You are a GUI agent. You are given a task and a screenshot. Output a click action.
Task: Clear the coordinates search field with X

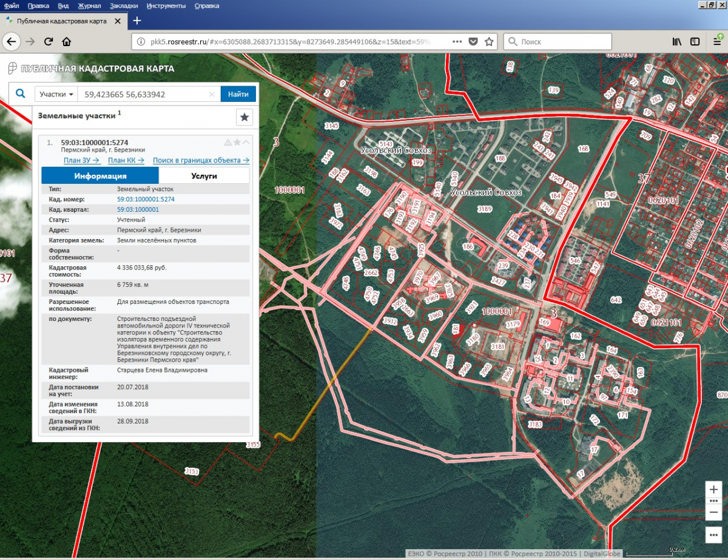point(212,95)
